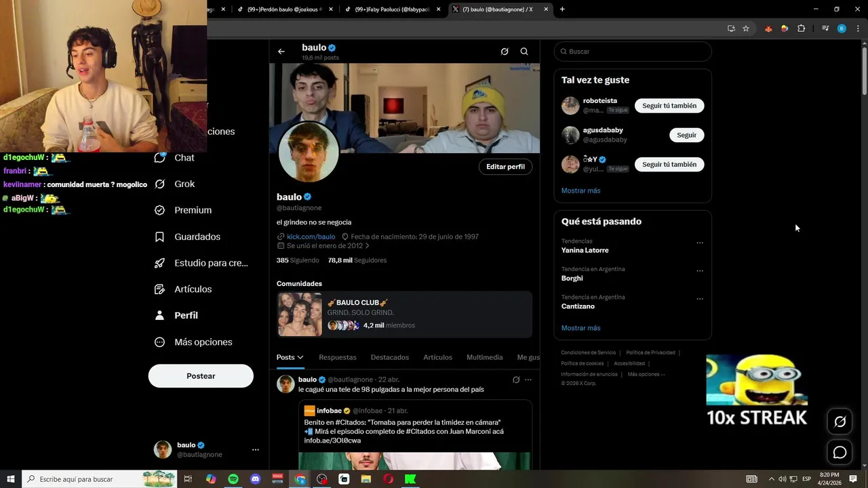Open Windows notification center icon
Image resolution: width=868 pixels, height=488 pixels.
click(x=853, y=479)
